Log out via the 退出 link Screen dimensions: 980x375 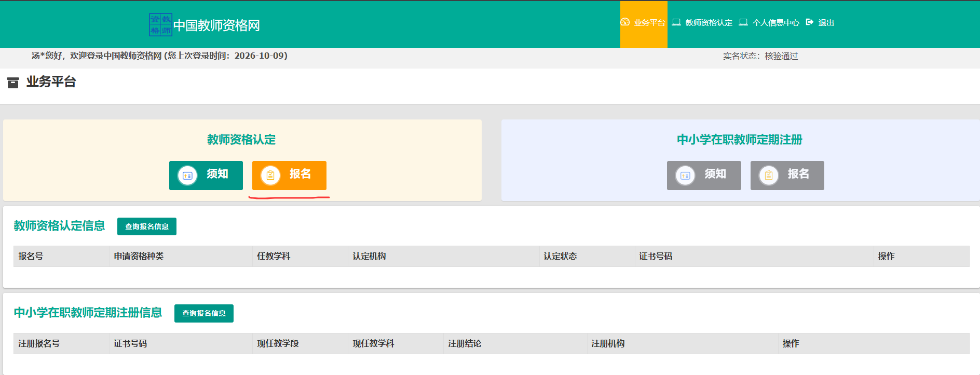pos(820,23)
